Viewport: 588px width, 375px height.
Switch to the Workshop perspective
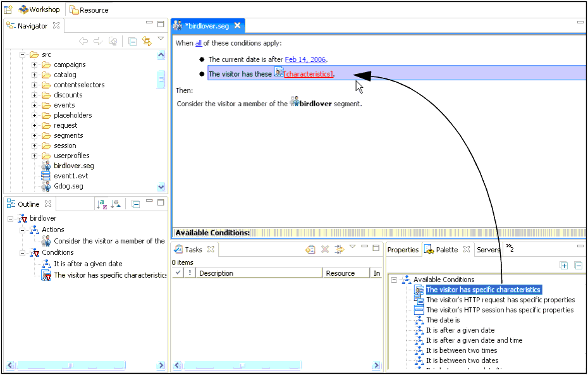(x=39, y=9)
